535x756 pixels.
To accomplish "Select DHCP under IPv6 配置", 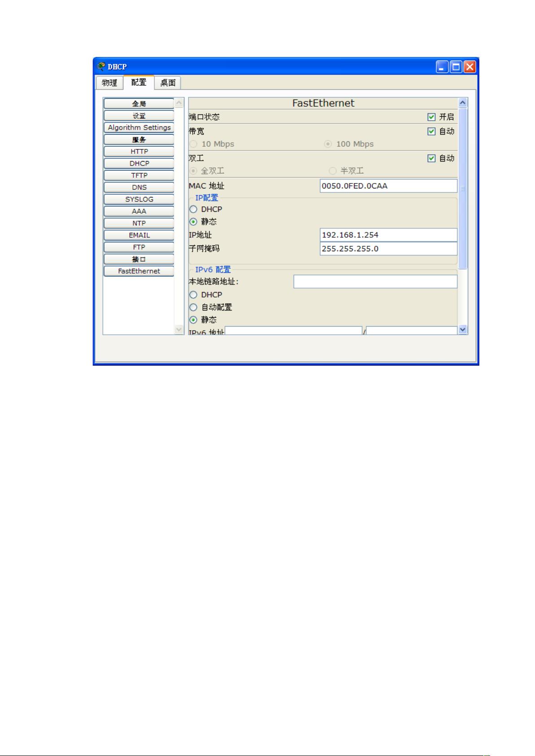I will click(x=193, y=295).
